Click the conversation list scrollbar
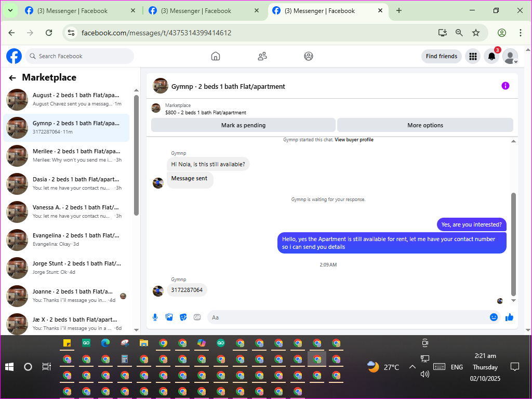 (137, 155)
